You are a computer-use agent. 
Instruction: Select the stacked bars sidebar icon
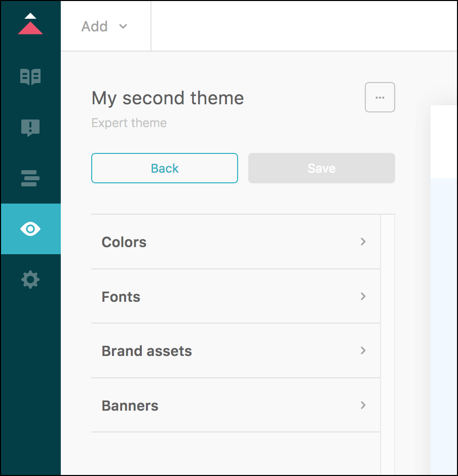30,178
